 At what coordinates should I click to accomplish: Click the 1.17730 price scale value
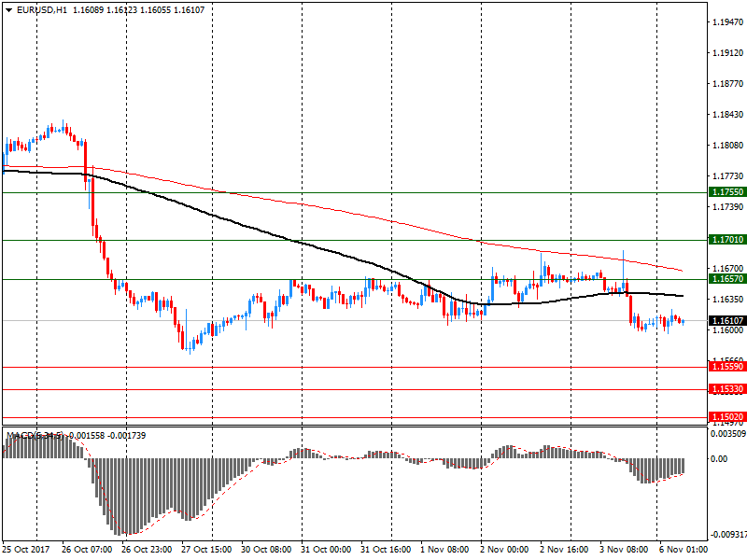727,176
